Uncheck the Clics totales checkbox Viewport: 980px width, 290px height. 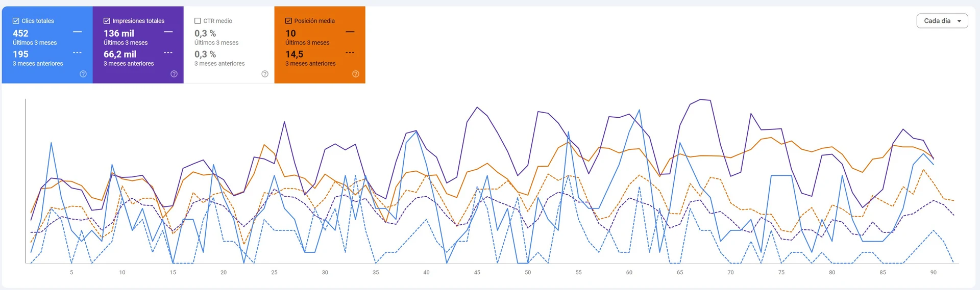(x=16, y=21)
